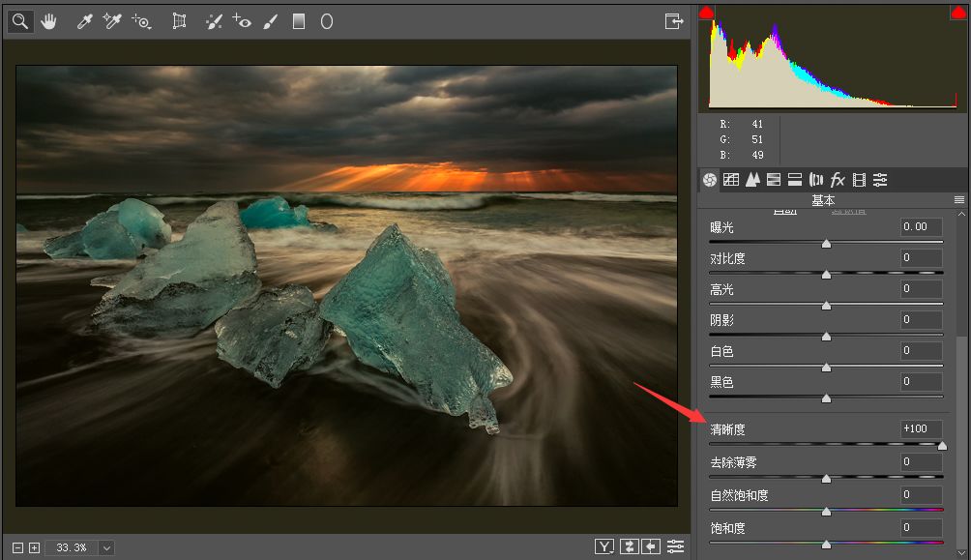Toggle the highlight clipping warning
This screenshot has width=971, height=560.
click(x=958, y=13)
